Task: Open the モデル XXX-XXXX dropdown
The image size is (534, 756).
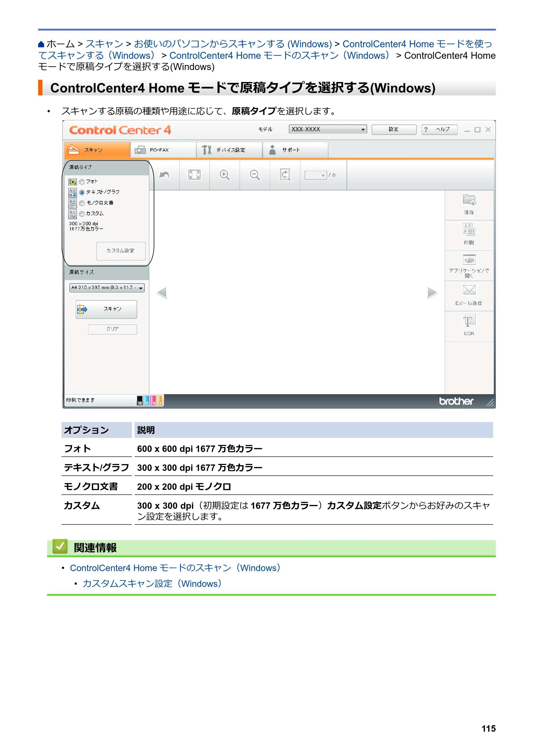Action: click(x=328, y=129)
